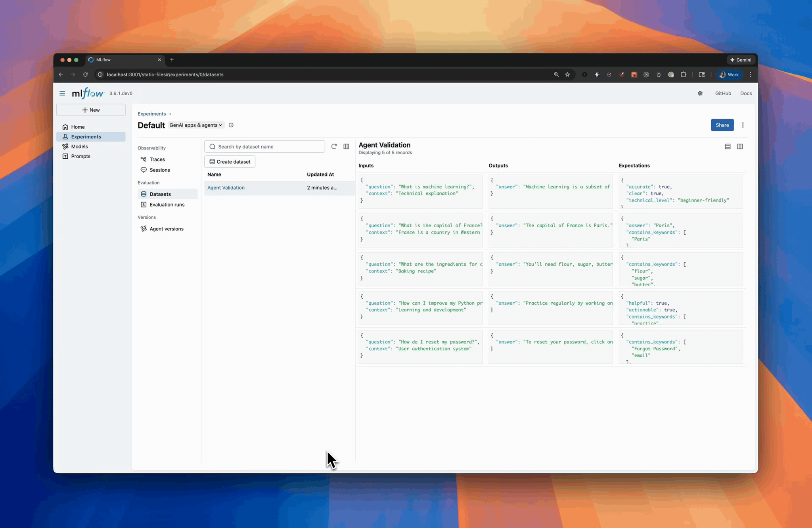The image size is (812, 528).
Task: Navigate to the Experiments breadcrumb
Action: (152, 114)
